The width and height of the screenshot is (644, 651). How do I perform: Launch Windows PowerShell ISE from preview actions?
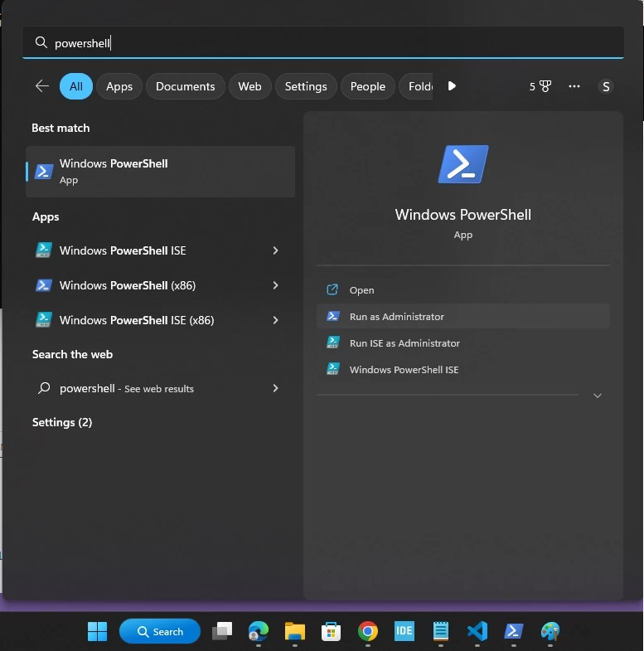[463, 370]
